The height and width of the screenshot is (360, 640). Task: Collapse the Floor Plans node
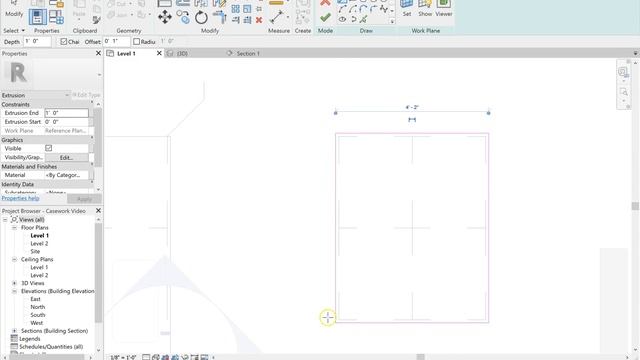pos(14,228)
